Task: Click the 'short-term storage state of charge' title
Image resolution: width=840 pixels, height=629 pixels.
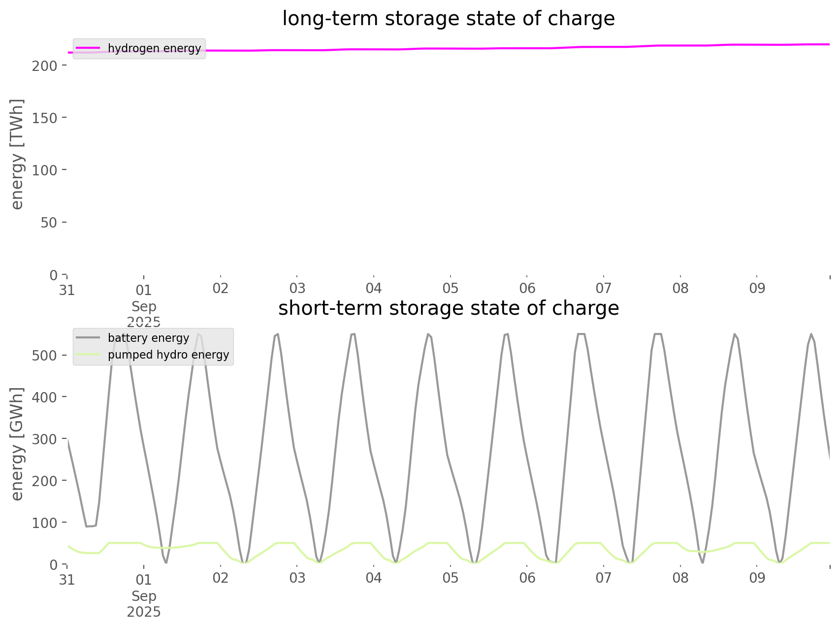Action: pyautogui.click(x=448, y=308)
